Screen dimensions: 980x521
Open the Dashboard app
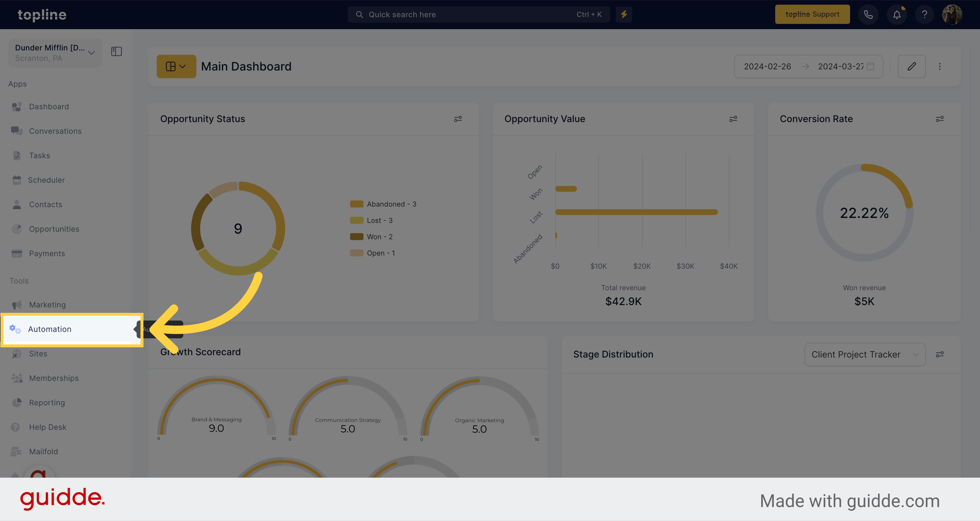(x=48, y=106)
